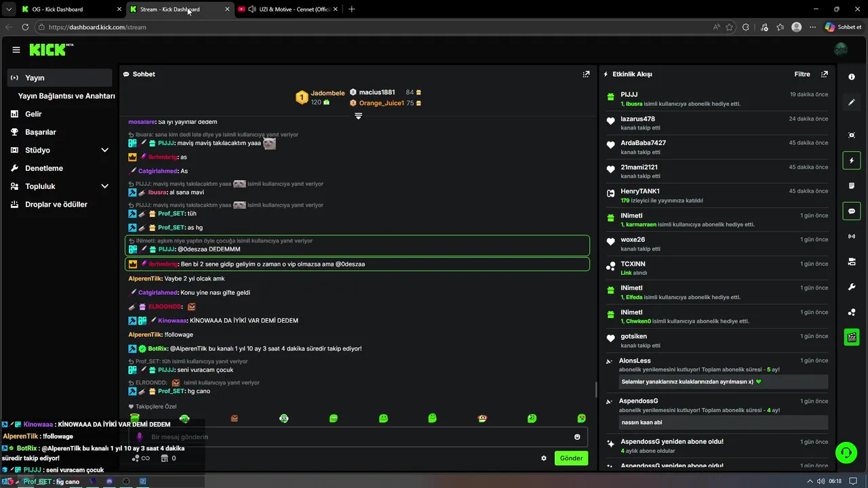Click the wrench tools icon in right sidebar
The height and width of the screenshot is (488, 868).
[x=852, y=287]
